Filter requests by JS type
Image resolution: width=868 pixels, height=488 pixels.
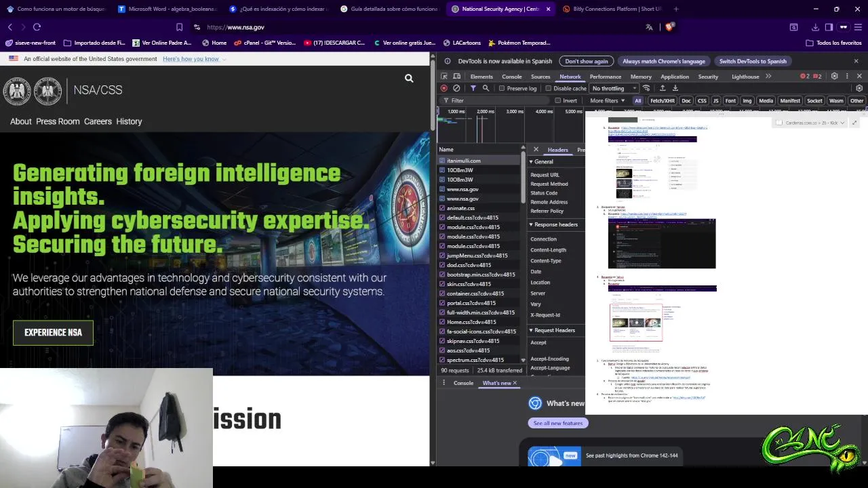click(715, 100)
